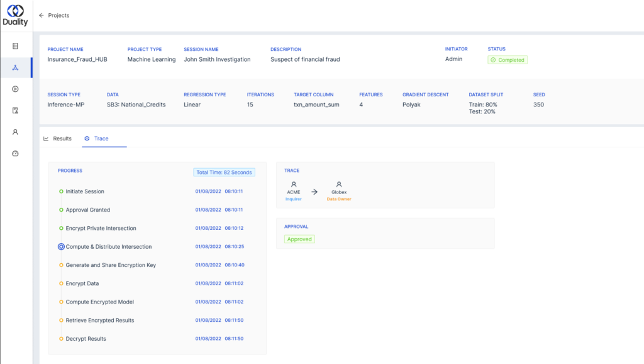The height and width of the screenshot is (364, 644).
Task: Click the Initiate Session progress marker
Action: [61, 191]
